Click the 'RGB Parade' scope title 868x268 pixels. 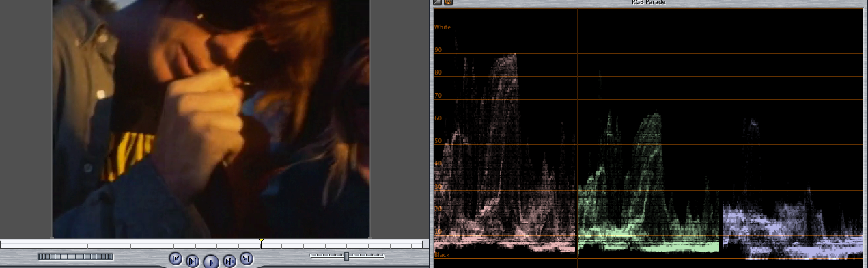[649, 3]
